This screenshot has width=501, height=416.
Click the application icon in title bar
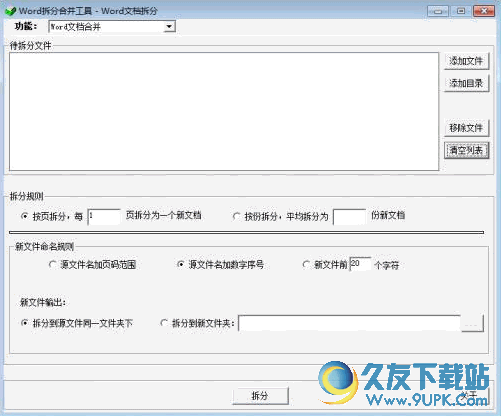click(11, 11)
